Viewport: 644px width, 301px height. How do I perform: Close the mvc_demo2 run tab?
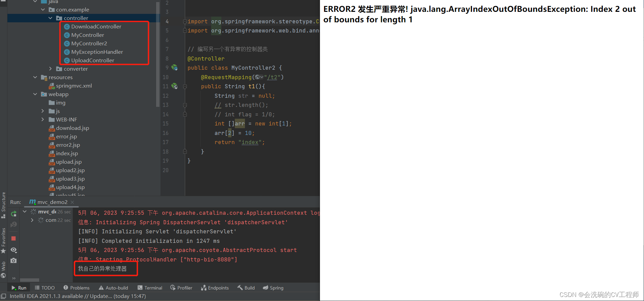(72, 202)
